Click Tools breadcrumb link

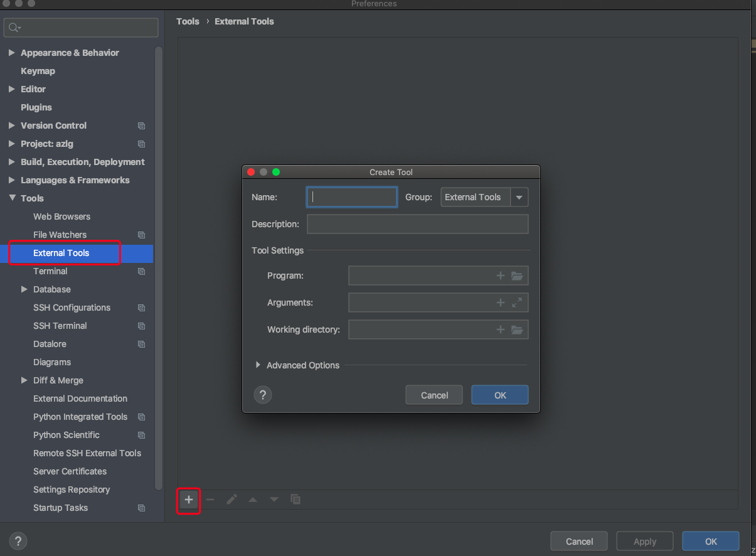188,21
